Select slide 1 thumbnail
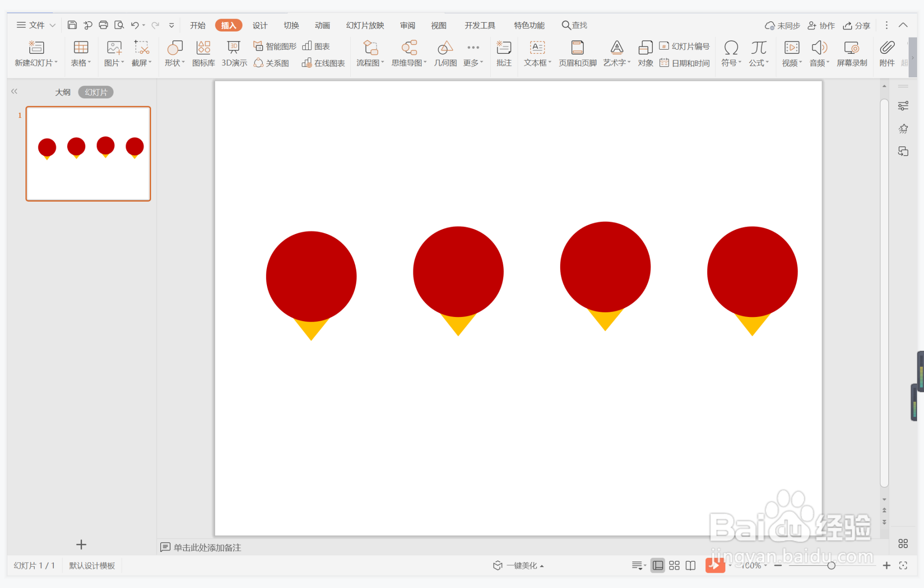Screen dimensions: 924x588 (x=88, y=154)
